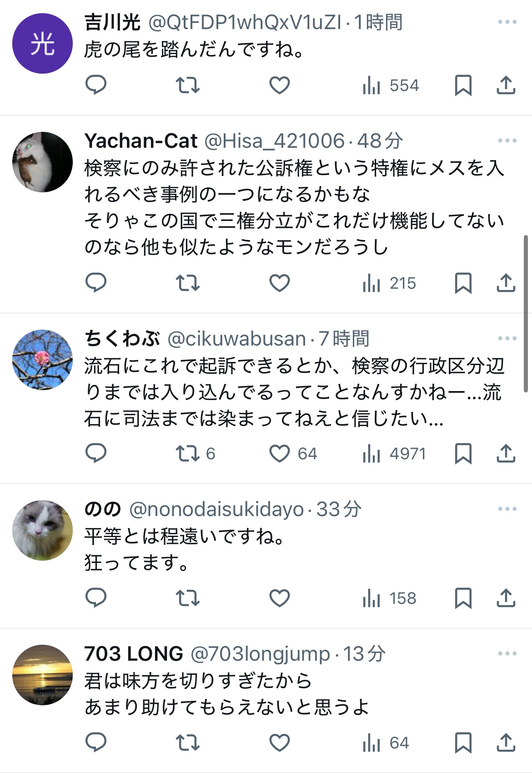The height and width of the screenshot is (773, 532).
Task: View the 554 views count on 吉川光's tweet
Action: coord(391,85)
